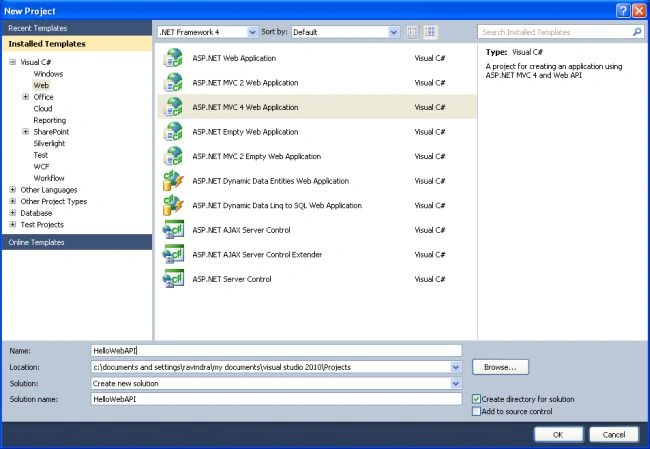Click the Dynamic Data Linq to SQL icon

click(173, 205)
